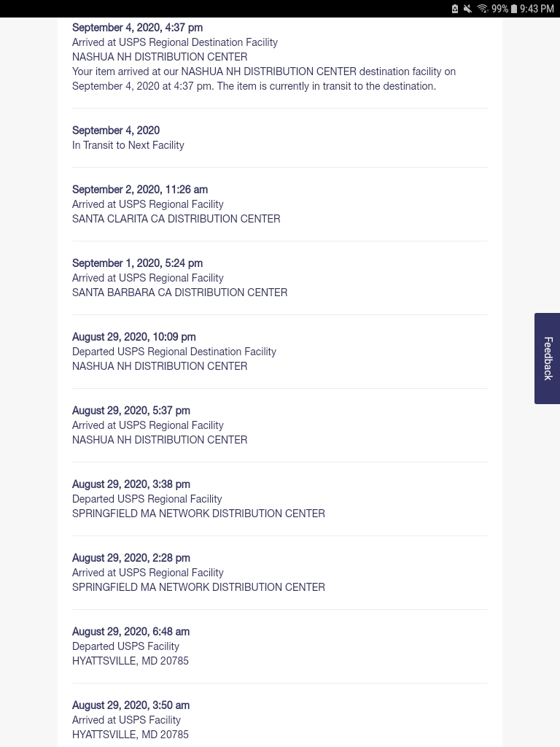Tap the In Transit to Next Facility status
560x747 pixels.
(x=128, y=145)
